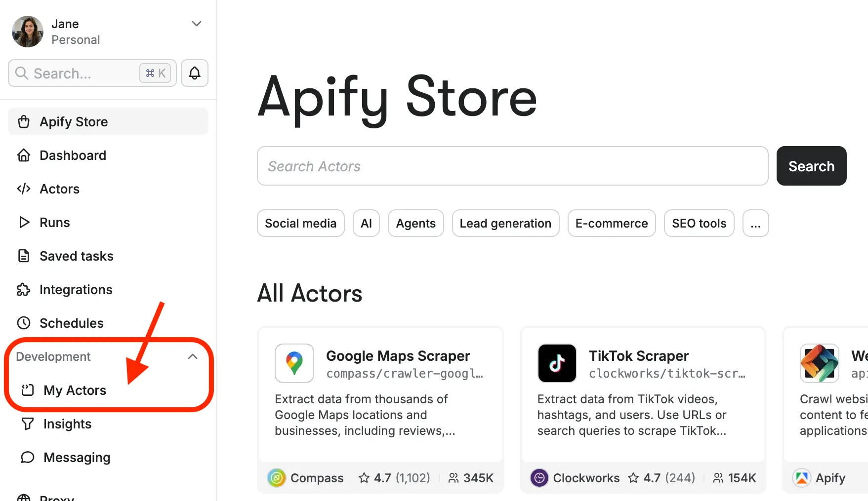This screenshot has width=868, height=501.
Task: Open Schedules in the sidebar
Action: pos(108,323)
